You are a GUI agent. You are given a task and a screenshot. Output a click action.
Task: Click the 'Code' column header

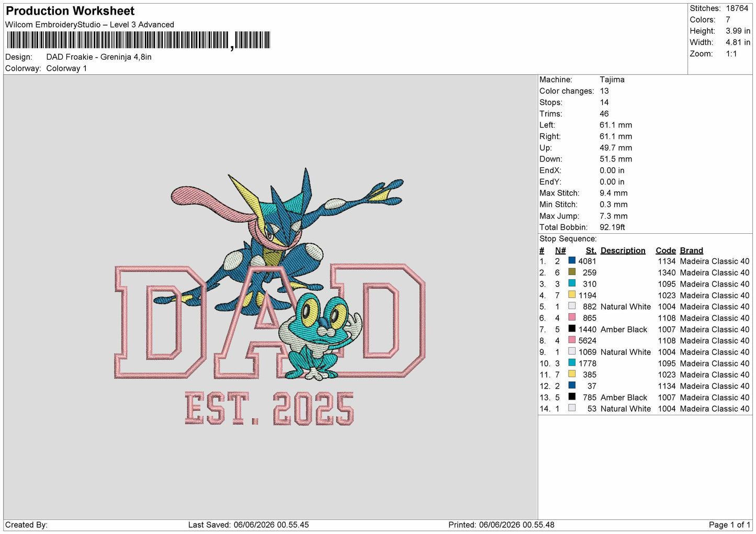click(x=665, y=251)
